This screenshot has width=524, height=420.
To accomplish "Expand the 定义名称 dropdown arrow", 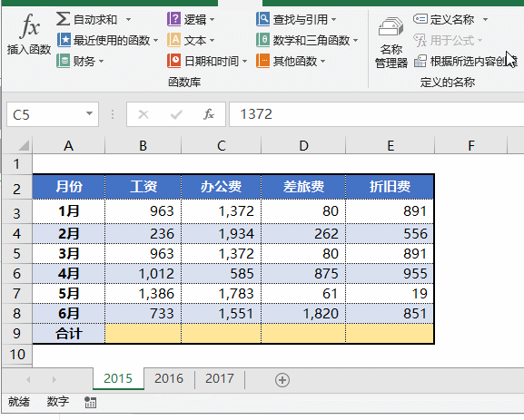I will pyautogui.click(x=485, y=19).
